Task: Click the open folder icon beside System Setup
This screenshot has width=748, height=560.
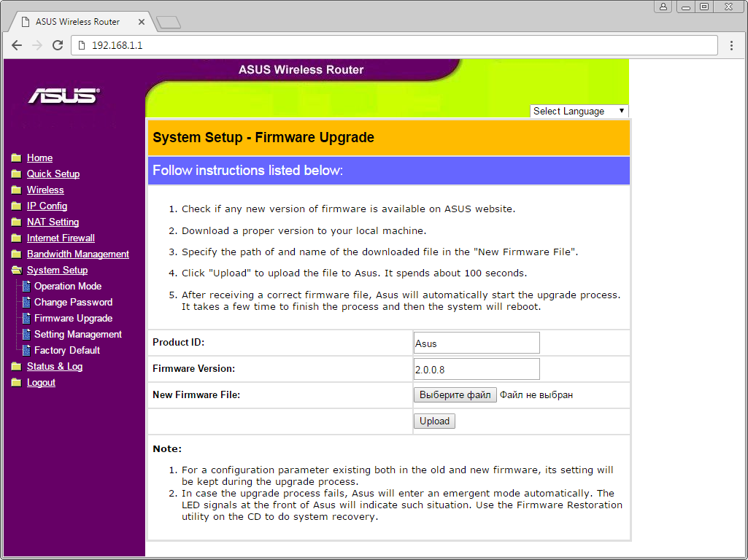Action: click(16, 271)
